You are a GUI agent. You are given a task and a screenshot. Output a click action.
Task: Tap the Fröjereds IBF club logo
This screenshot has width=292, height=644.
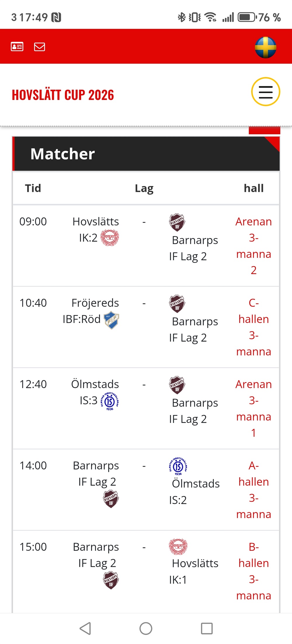tap(112, 320)
